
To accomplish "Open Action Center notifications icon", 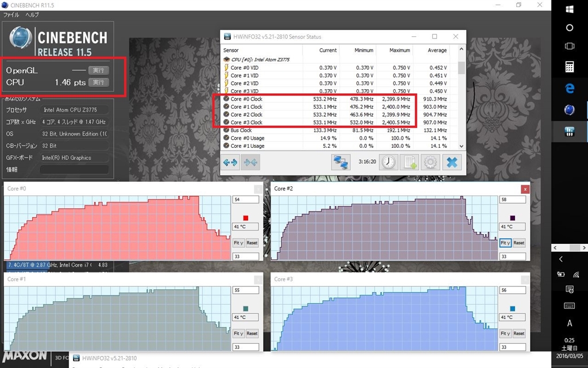I will (569, 289).
